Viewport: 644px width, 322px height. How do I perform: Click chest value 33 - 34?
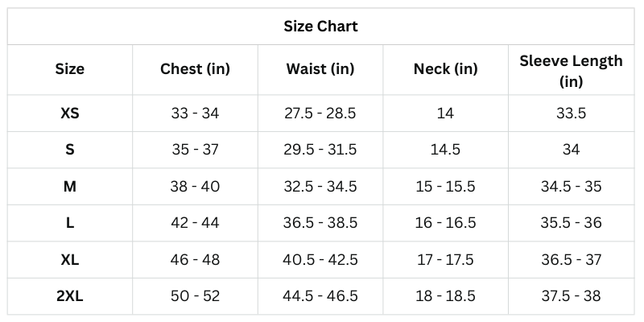coord(195,114)
